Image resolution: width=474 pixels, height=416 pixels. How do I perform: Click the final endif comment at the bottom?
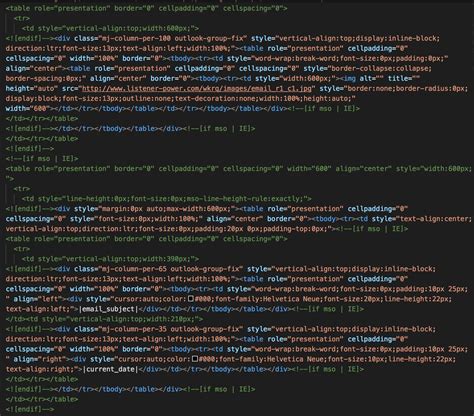[30, 409]
